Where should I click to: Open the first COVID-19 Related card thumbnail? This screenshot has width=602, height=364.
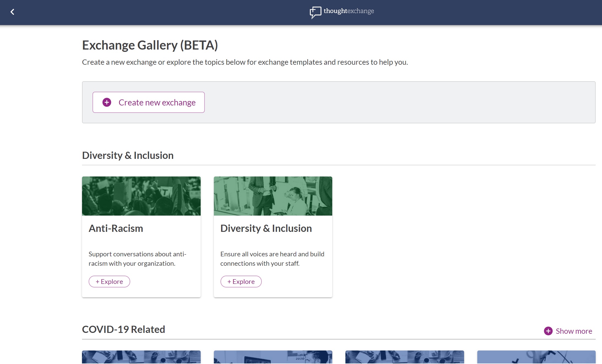(x=141, y=357)
